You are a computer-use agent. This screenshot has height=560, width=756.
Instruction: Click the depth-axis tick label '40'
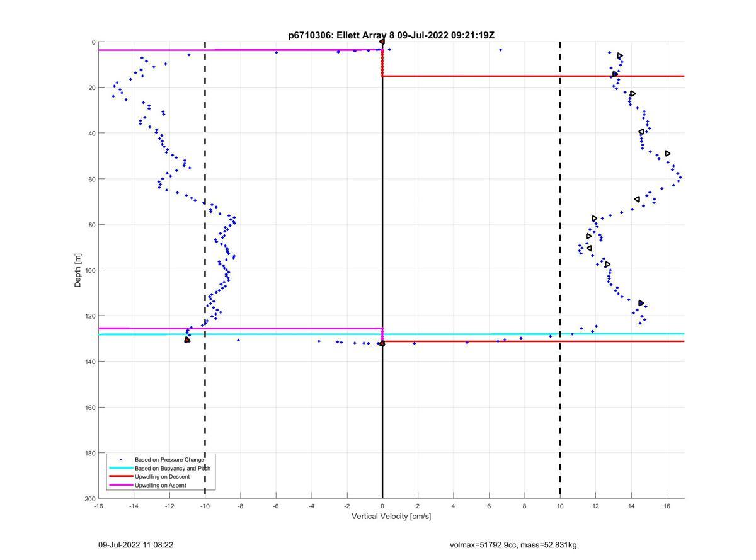click(x=92, y=134)
